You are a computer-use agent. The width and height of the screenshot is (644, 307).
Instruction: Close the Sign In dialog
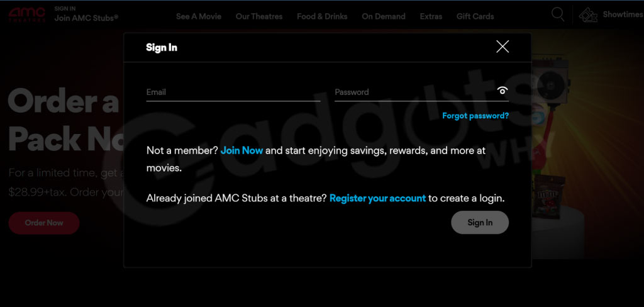tap(502, 47)
